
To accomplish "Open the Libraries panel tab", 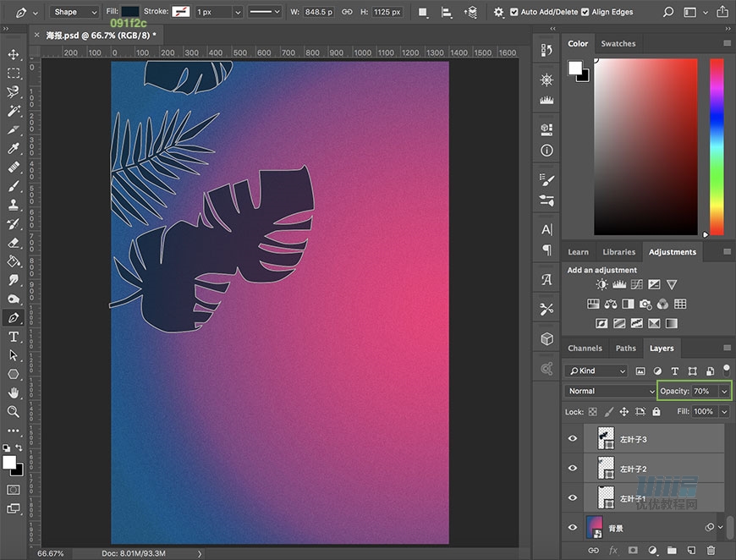I will click(x=618, y=252).
